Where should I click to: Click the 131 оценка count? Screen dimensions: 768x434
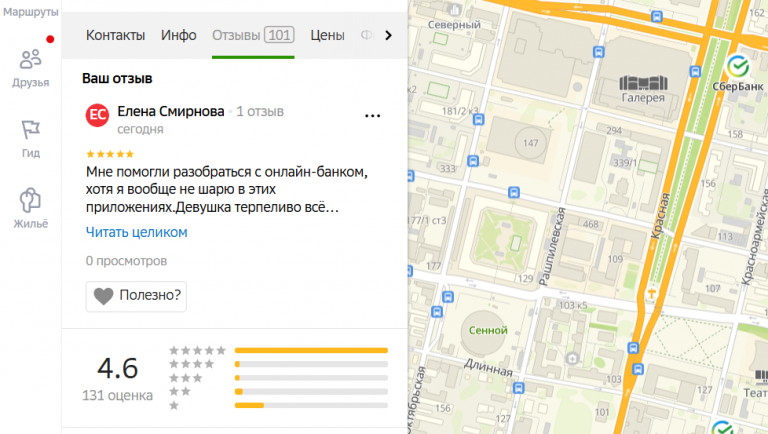coord(118,395)
